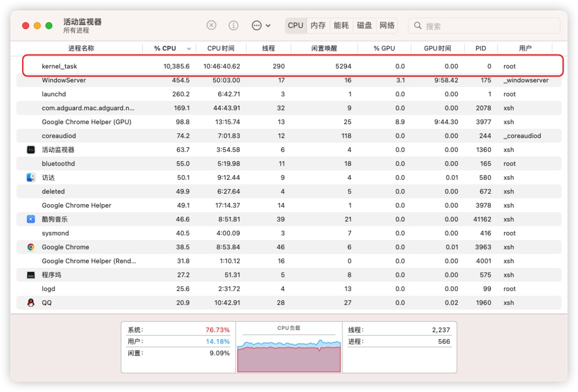The height and width of the screenshot is (392, 578).
Task: Select the QQ penguin icon
Action: [x=31, y=303]
